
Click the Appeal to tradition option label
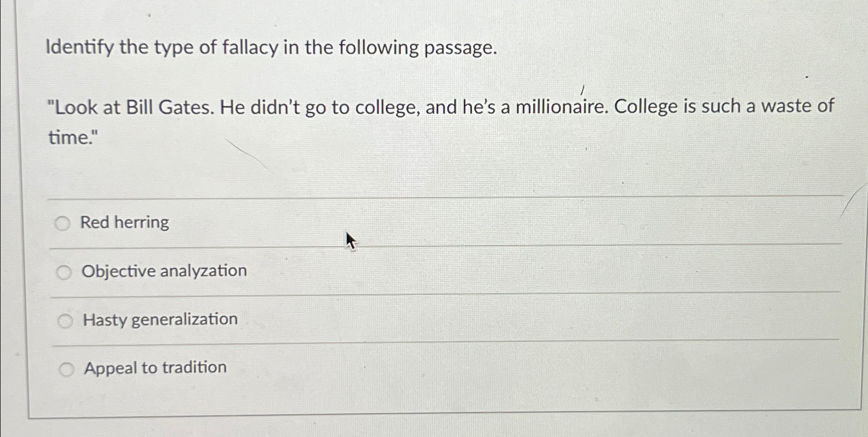tap(154, 367)
